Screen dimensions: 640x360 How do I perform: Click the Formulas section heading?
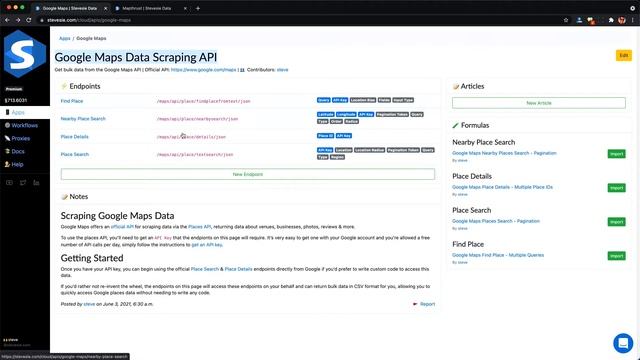coord(475,125)
